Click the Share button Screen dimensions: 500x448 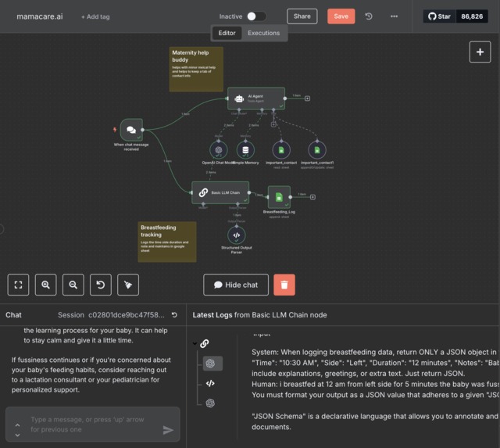click(302, 16)
